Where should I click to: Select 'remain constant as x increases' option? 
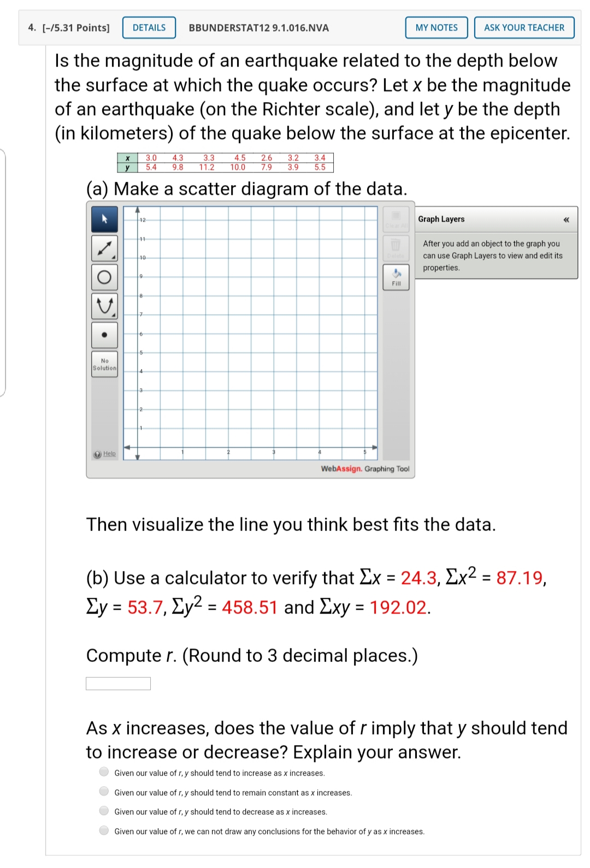(x=103, y=792)
